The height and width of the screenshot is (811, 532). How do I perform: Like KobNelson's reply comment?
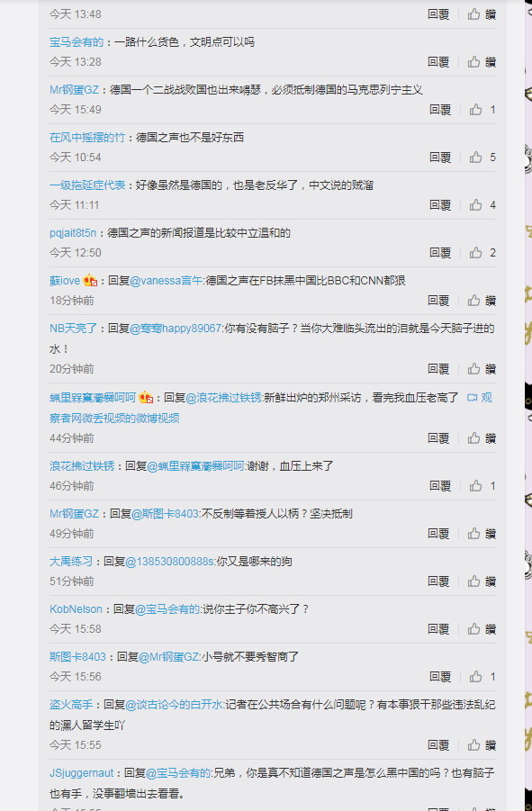click(482, 629)
